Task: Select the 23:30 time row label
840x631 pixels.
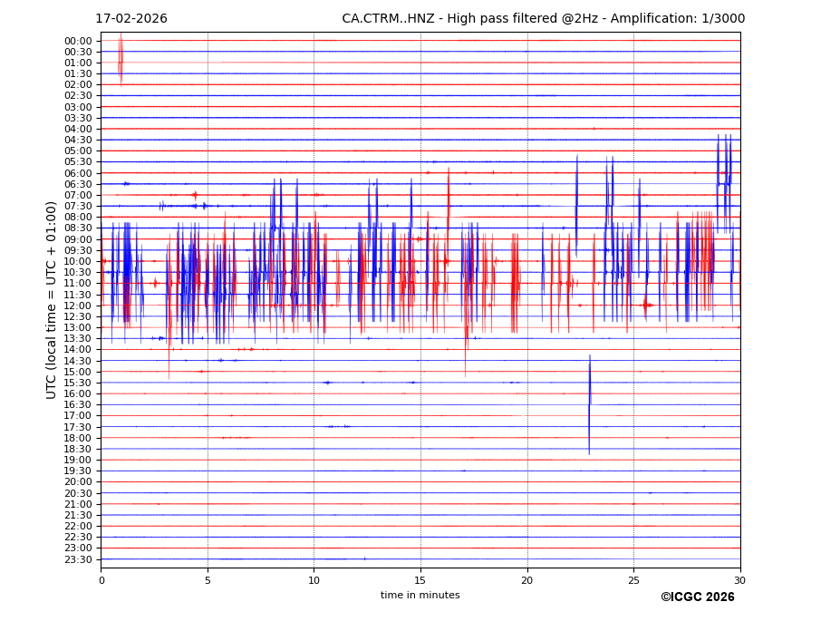Action: [78, 559]
